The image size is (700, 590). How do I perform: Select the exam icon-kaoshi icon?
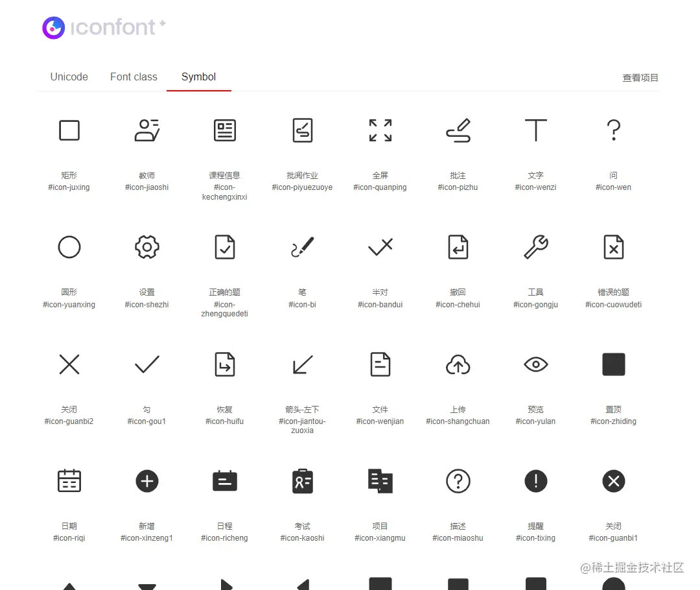coord(302,481)
